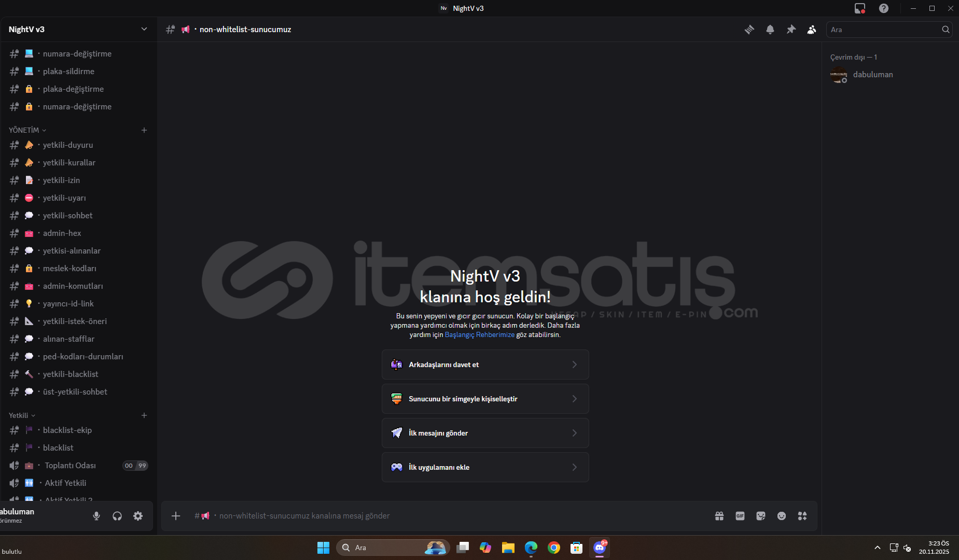Open the NightV v3 server dropdown menu

coord(78,30)
